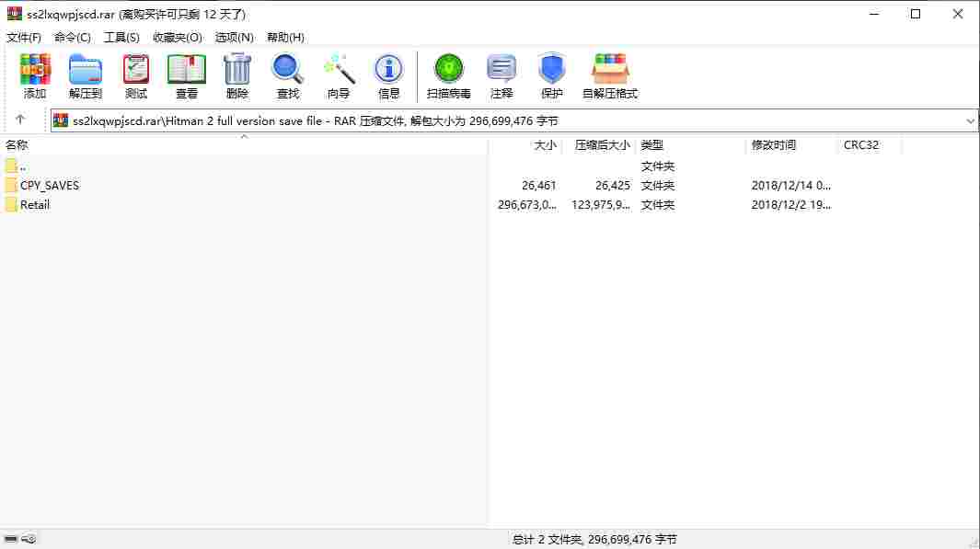Click the archive path address field
Viewport: 980px width, 549px height.
click(x=513, y=120)
